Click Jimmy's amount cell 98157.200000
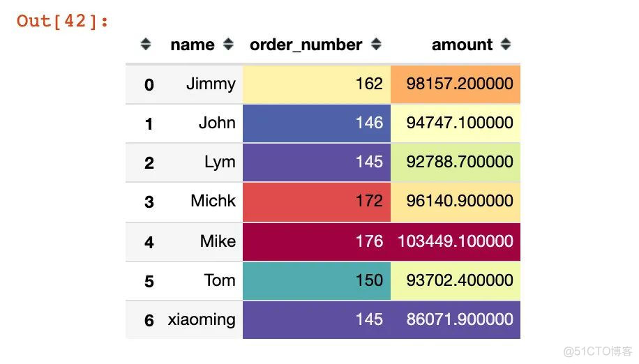This screenshot has width=639, height=364. (x=456, y=84)
